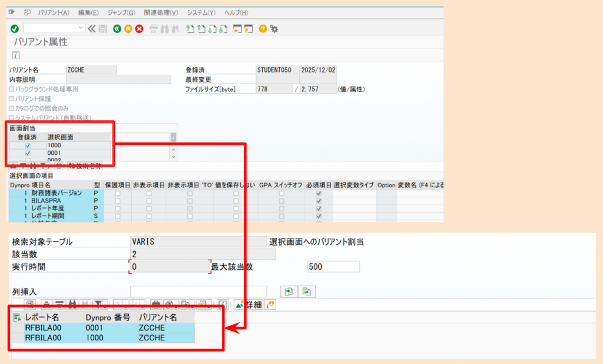Click the 列挿入 input field
Image resolution: width=603 pixels, height=364 pixels.
pos(198,291)
